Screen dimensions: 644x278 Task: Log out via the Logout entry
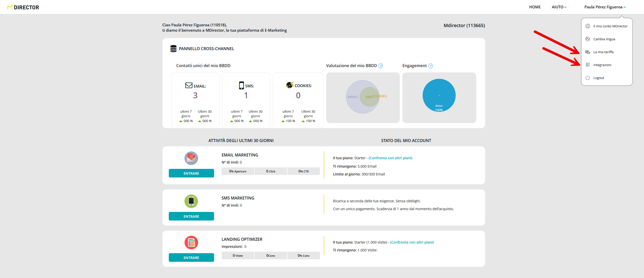598,78
